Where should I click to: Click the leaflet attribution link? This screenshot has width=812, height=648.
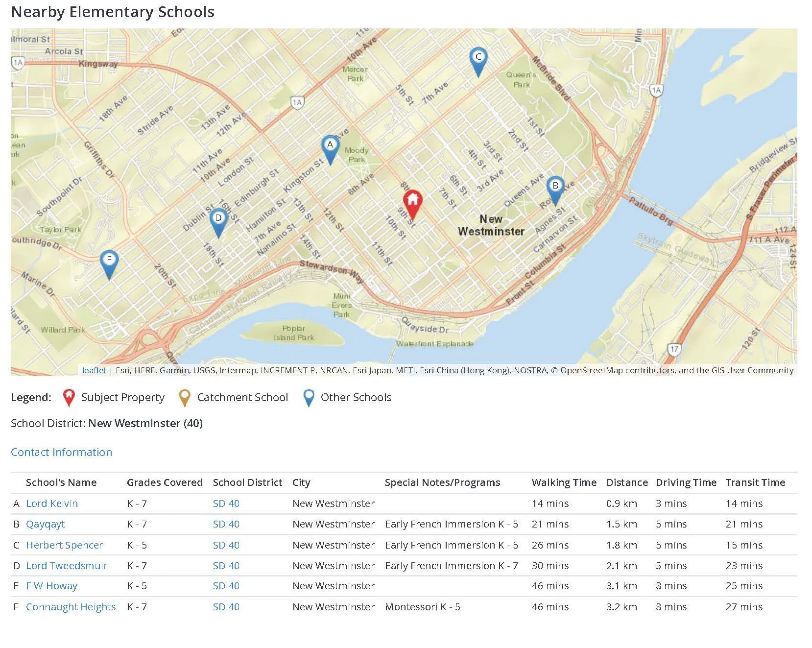pyautogui.click(x=94, y=370)
